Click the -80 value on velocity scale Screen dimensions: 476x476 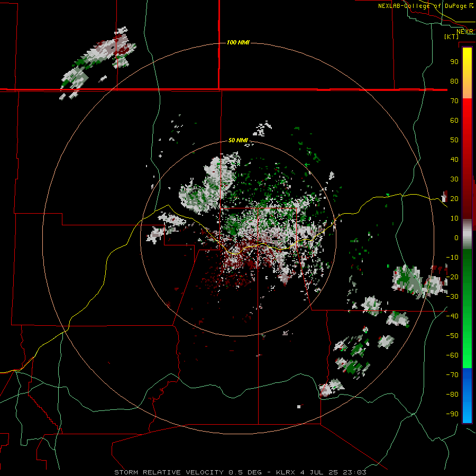tap(452, 395)
